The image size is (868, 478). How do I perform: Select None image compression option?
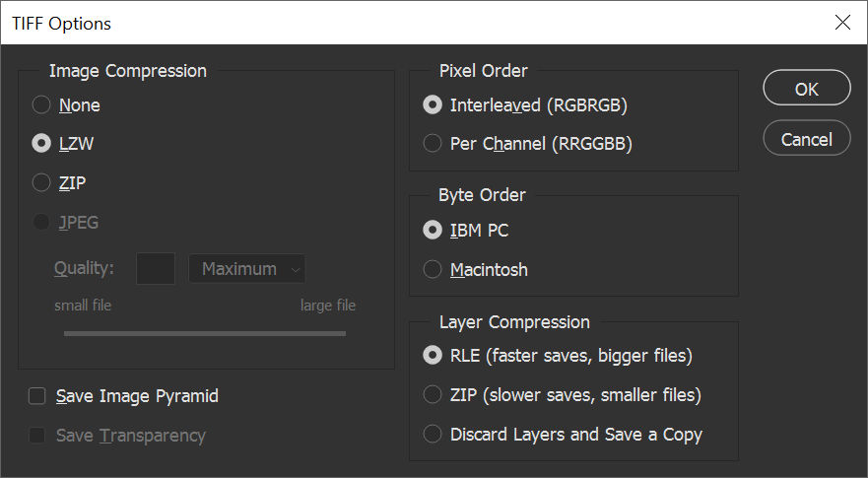(x=41, y=104)
